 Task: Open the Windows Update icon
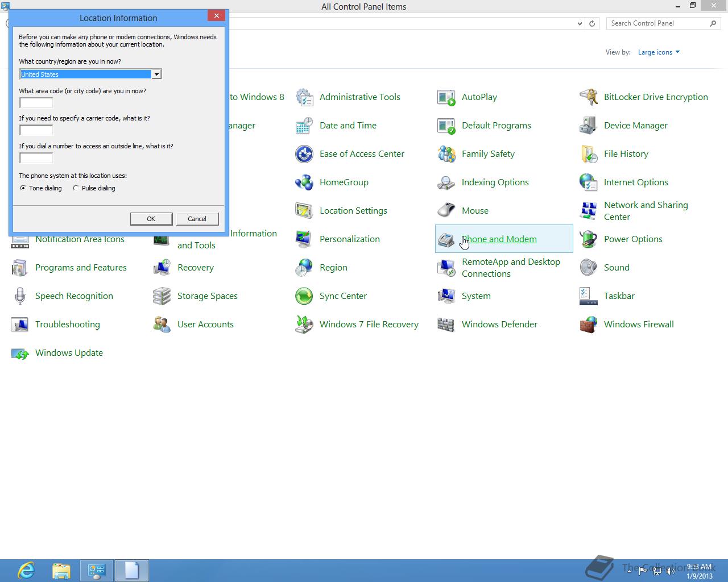pos(20,353)
